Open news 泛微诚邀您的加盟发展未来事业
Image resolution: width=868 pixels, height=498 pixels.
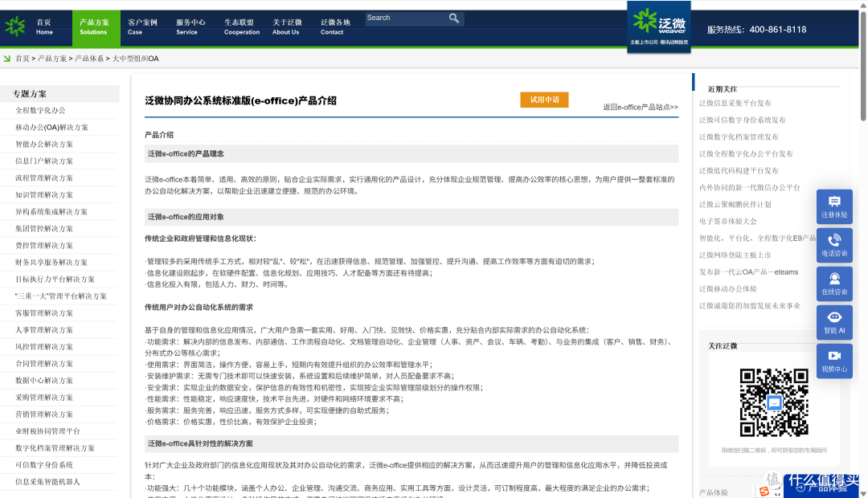[750, 306]
